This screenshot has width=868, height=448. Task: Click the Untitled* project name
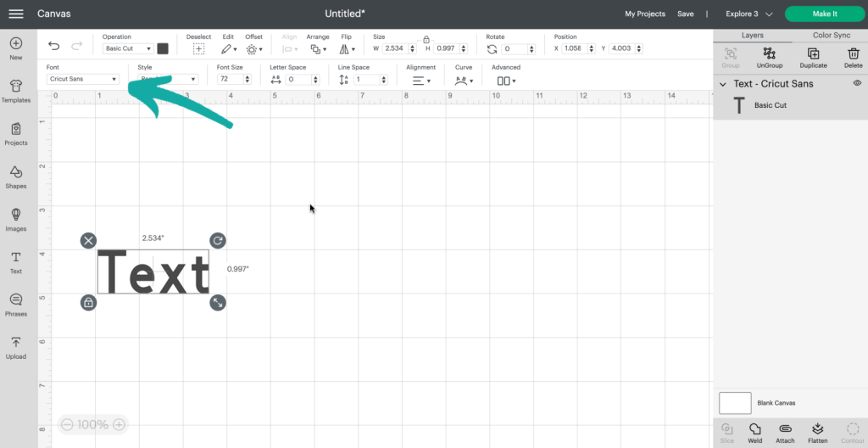click(x=345, y=14)
